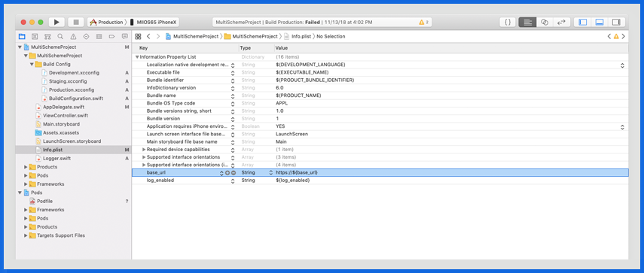Screen dimensions: 644x273
Task: Click MultiSchemeProject project in jump bar
Action: click(192, 37)
